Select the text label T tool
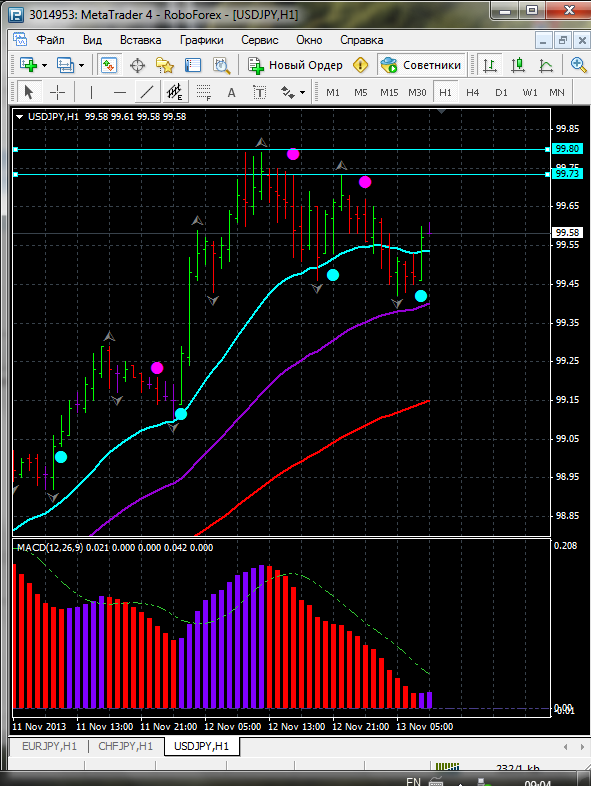This screenshot has width=600, height=786. 259,92
